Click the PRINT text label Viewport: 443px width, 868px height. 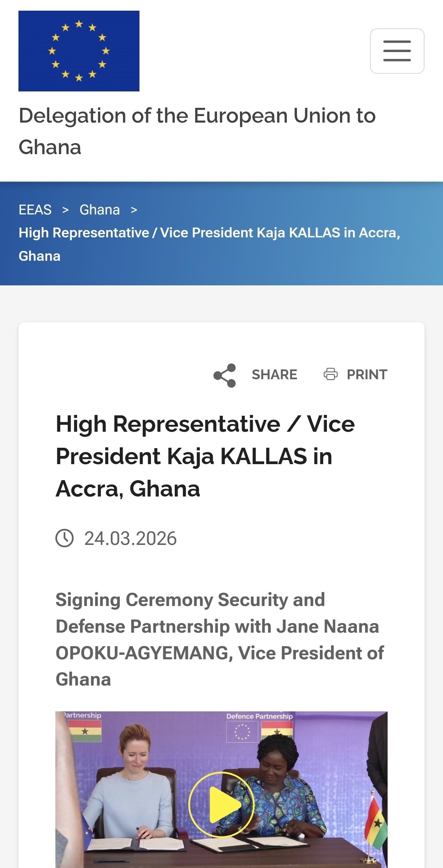click(x=367, y=374)
